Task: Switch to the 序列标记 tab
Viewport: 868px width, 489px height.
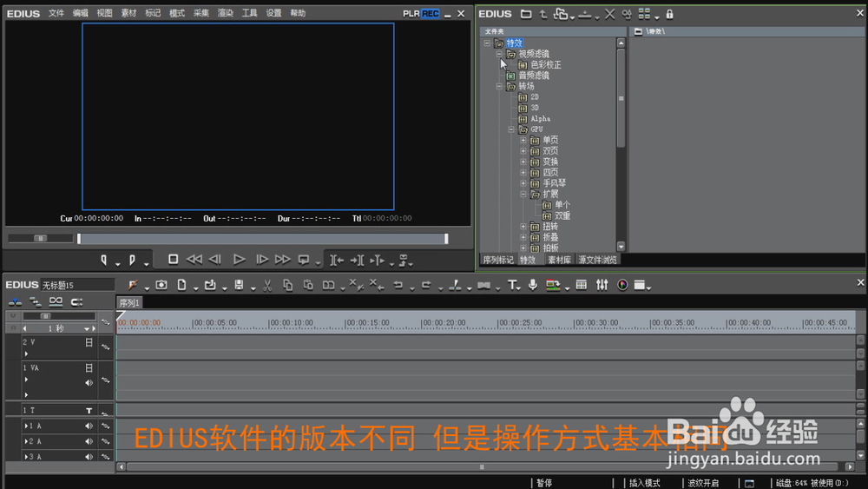Action: [x=497, y=260]
